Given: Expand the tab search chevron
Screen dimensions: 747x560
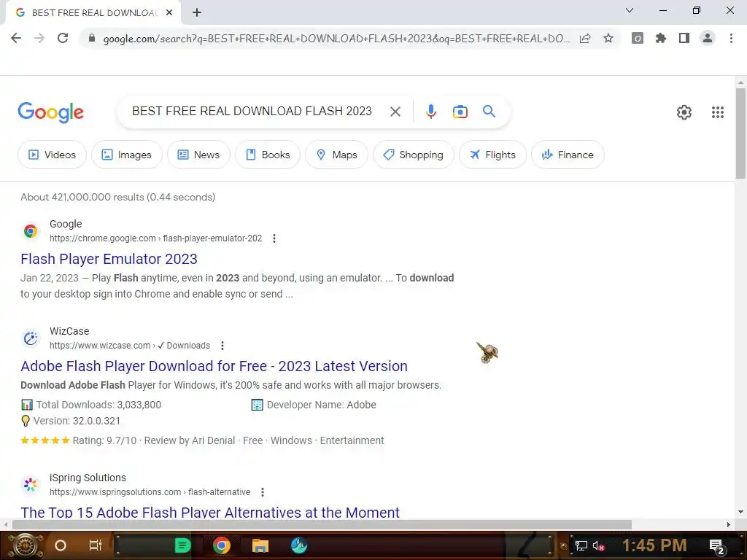Looking at the screenshot, I should 630,10.
